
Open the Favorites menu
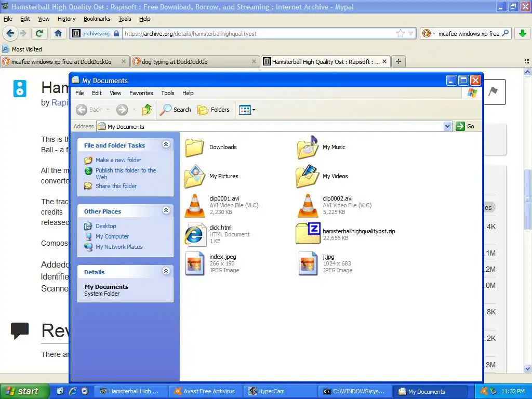pos(141,93)
